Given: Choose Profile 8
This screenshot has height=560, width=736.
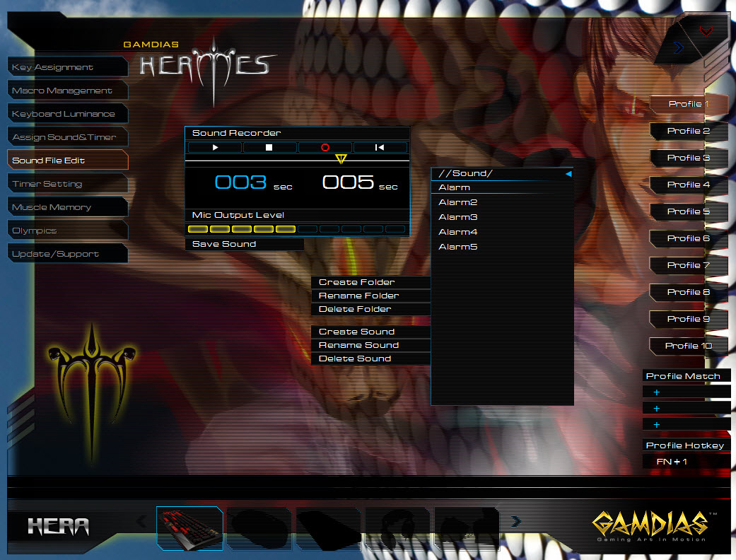Looking at the screenshot, I should pos(689,292).
